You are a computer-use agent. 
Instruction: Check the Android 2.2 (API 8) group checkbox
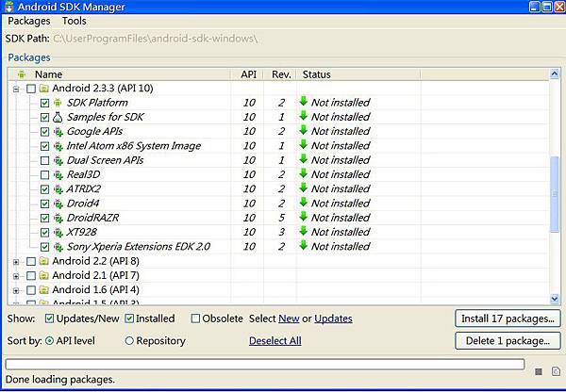click(x=31, y=261)
